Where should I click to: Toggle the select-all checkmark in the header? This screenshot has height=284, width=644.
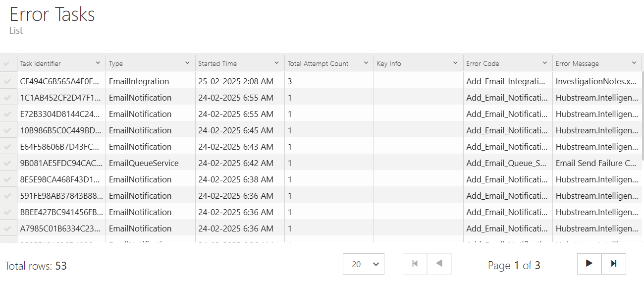click(7, 63)
